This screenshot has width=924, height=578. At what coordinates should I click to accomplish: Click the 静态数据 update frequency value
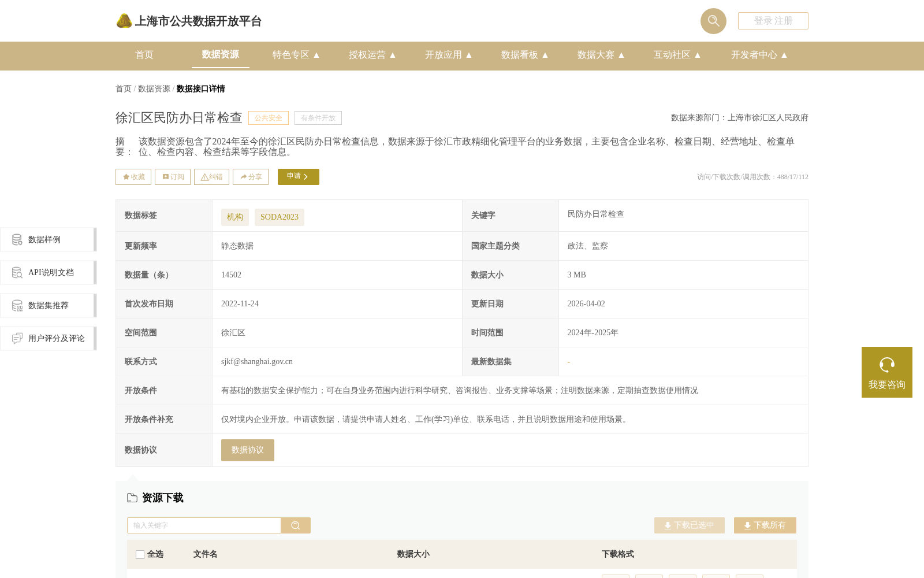pos(237,246)
